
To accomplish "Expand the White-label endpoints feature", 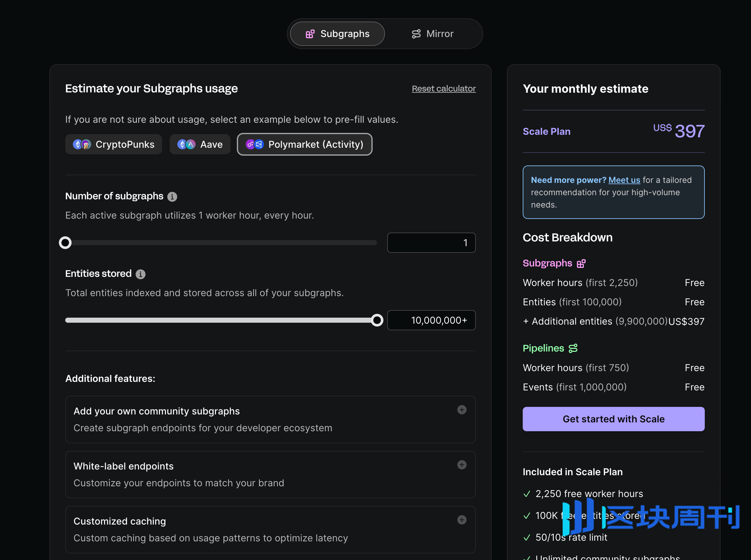I will pos(462,465).
